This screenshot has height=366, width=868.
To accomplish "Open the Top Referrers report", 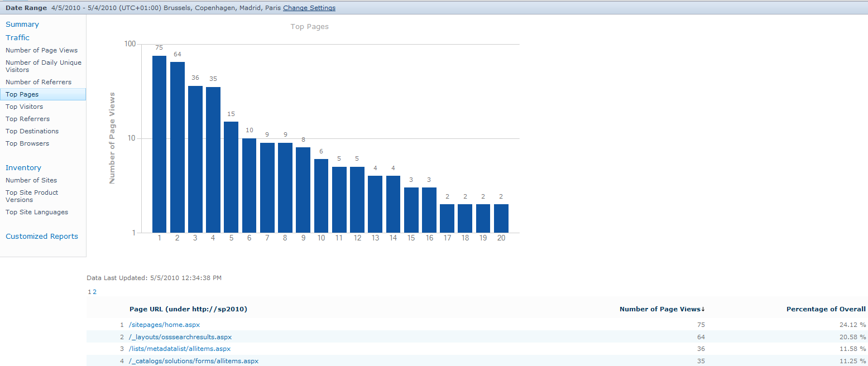I will pyautogui.click(x=27, y=119).
